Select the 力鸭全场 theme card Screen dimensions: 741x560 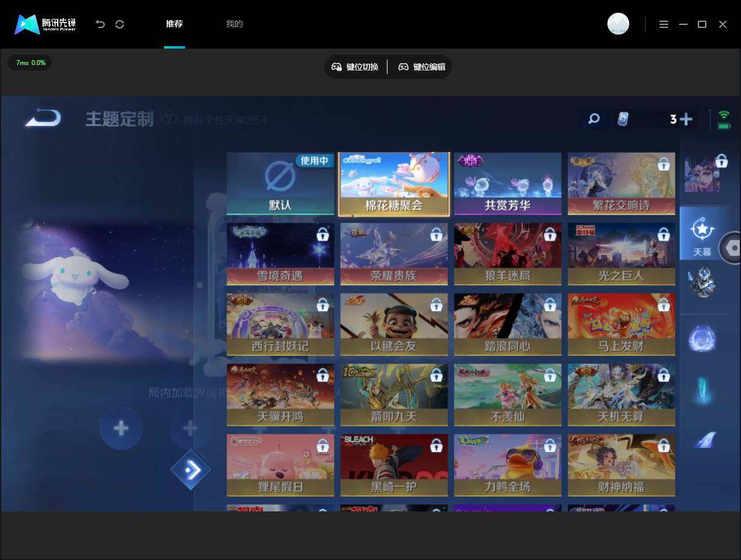click(x=507, y=465)
